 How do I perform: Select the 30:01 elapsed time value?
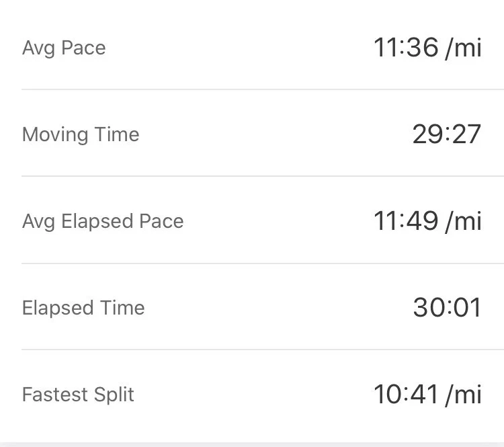coord(447,308)
